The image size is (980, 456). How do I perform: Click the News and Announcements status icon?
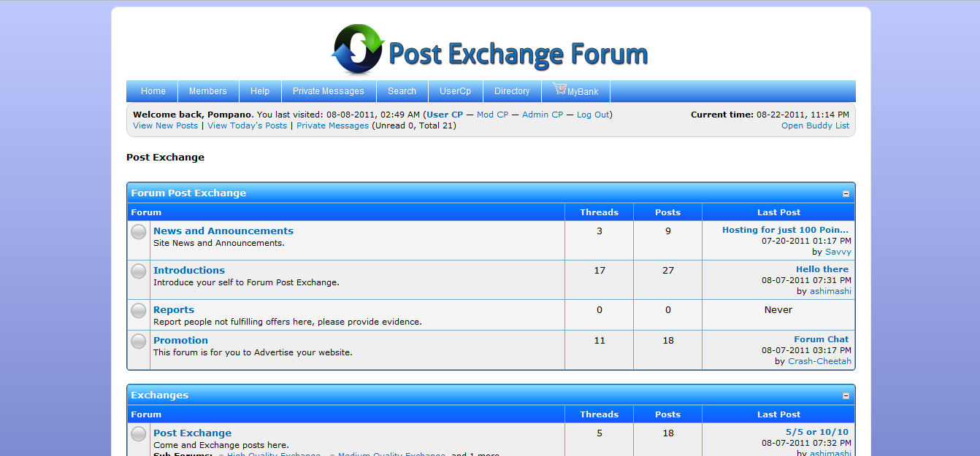[139, 232]
